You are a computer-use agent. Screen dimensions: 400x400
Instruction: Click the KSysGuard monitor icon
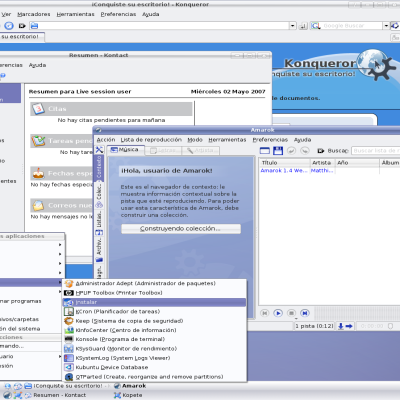click(x=69, y=348)
